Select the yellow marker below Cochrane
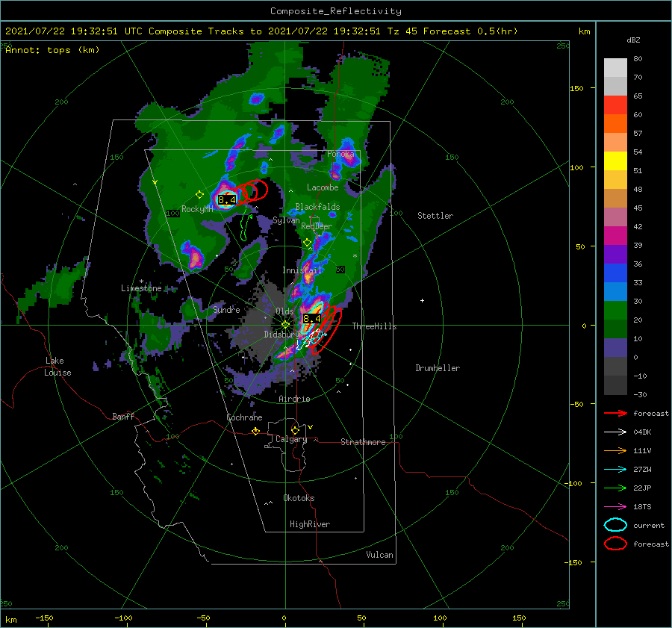This screenshot has width=672, height=628. (x=256, y=431)
